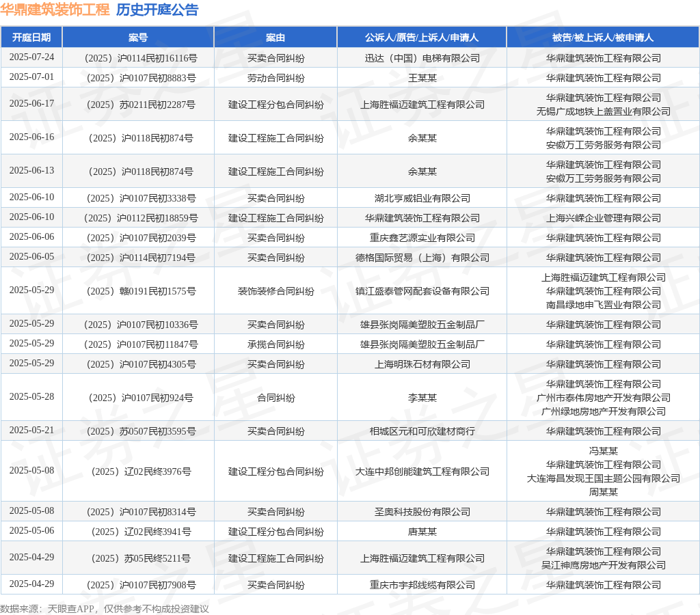Click defendant 无锡广成地铁上盖置业有限公司

point(603,111)
